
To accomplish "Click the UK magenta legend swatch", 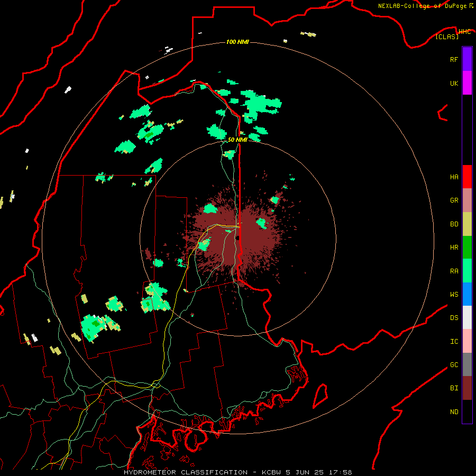I will [467, 83].
